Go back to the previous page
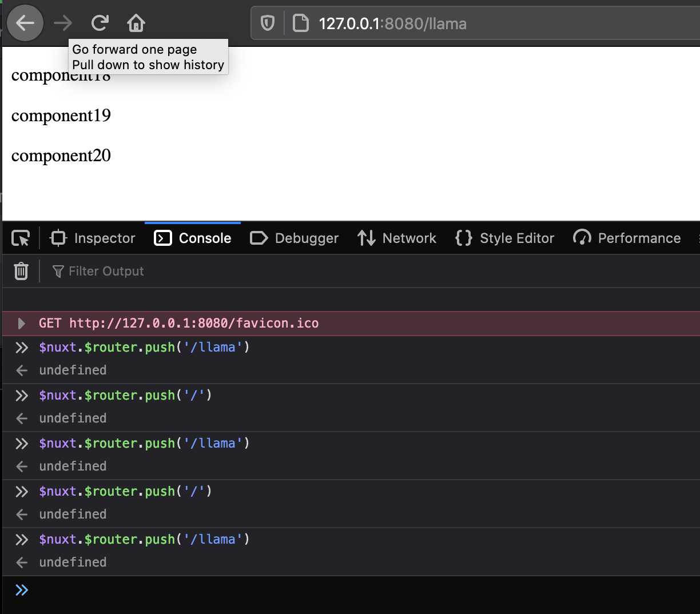This screenshot has height=614, width=700. [25, 23]
